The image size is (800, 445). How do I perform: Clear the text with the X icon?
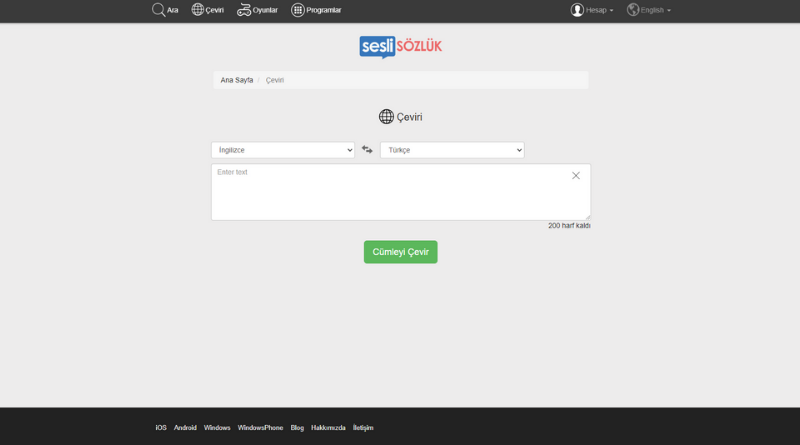[x=576, y=176]
